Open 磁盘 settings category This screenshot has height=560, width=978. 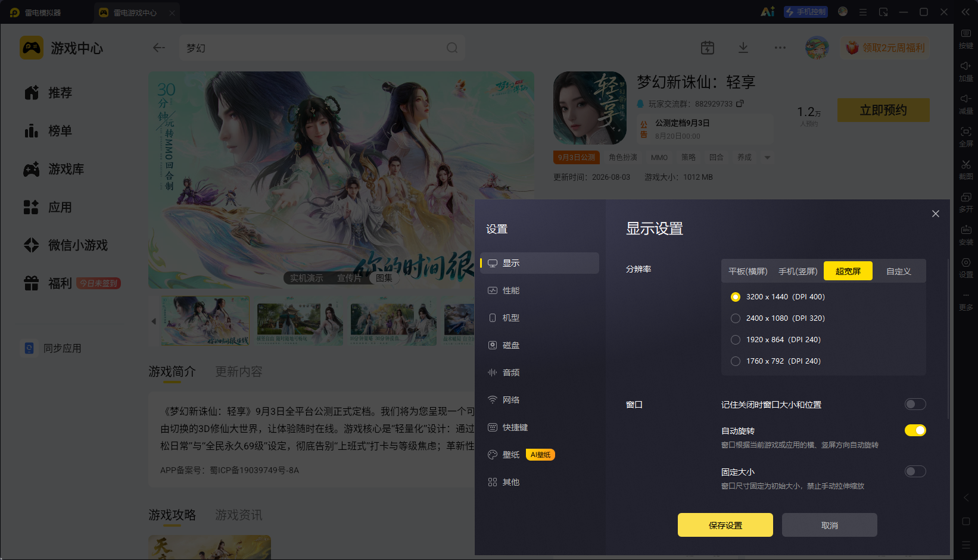[540, 345]
